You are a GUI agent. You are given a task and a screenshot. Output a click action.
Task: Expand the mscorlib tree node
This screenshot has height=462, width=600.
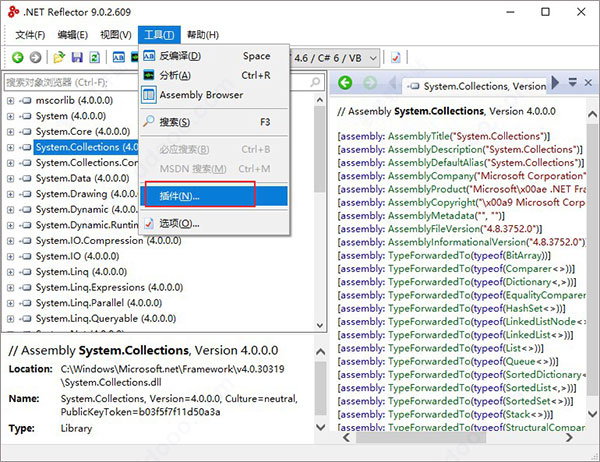pos(11,101)
